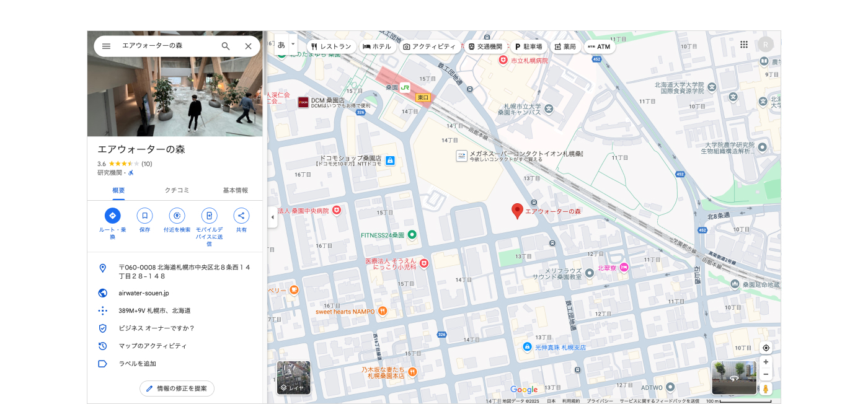Collapse the side panel arrow
The width and height of the screenshot is (868, 404).
point(272,217)
